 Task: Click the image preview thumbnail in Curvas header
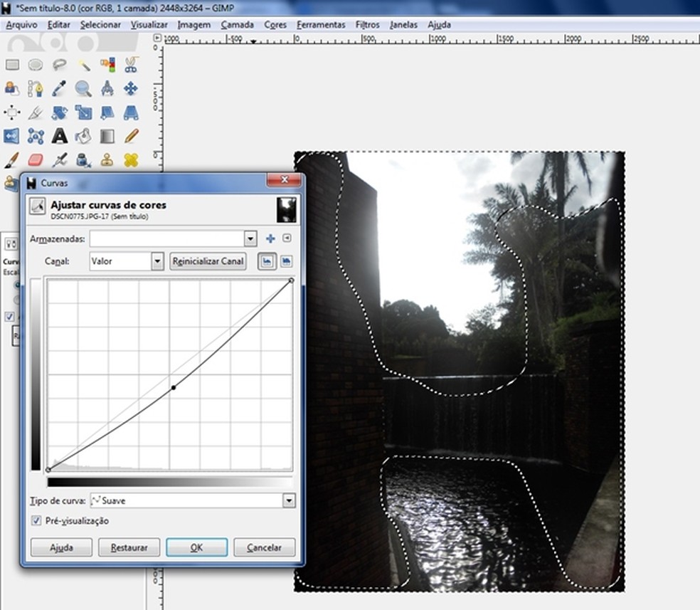point(286,210)
